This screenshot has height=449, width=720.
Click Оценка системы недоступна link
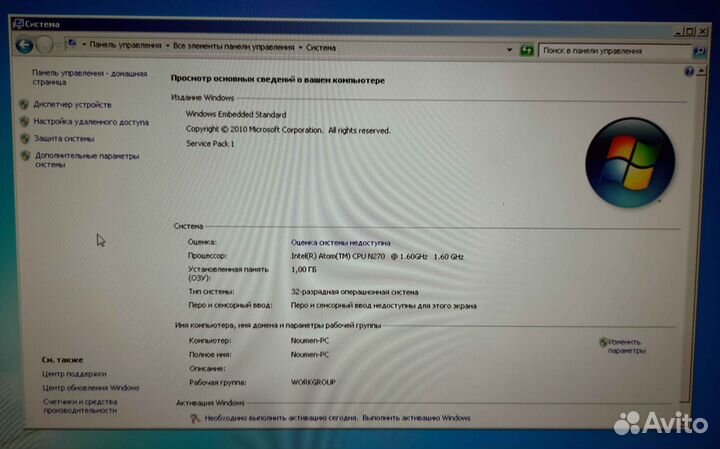(x=341, y=242)
